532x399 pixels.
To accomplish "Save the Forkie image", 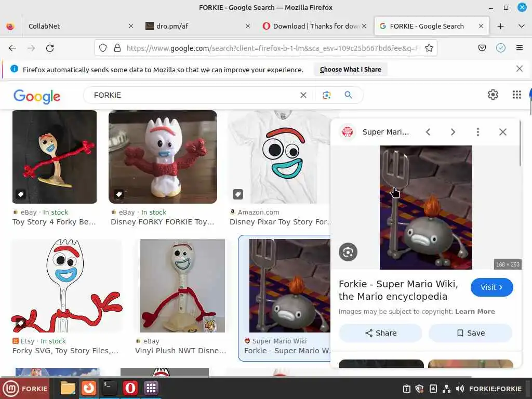I will tap(471, 333).
